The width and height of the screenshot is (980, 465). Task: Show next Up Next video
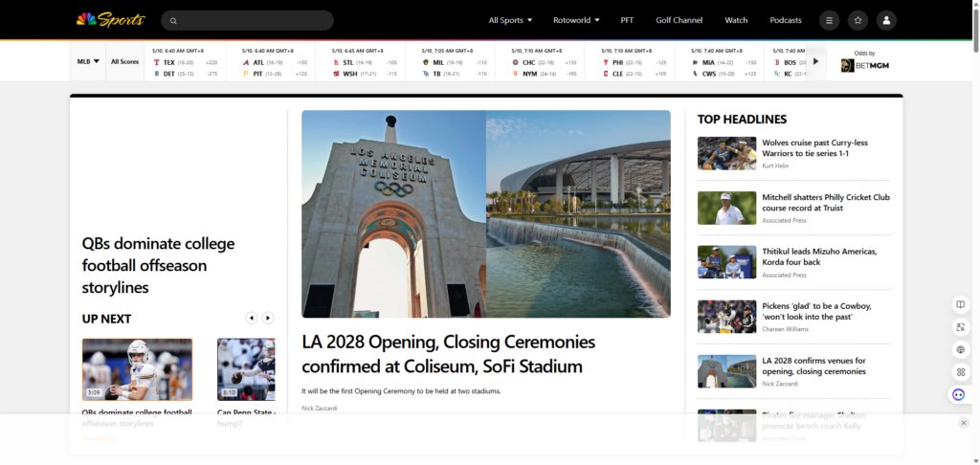(x=268, y=318)
